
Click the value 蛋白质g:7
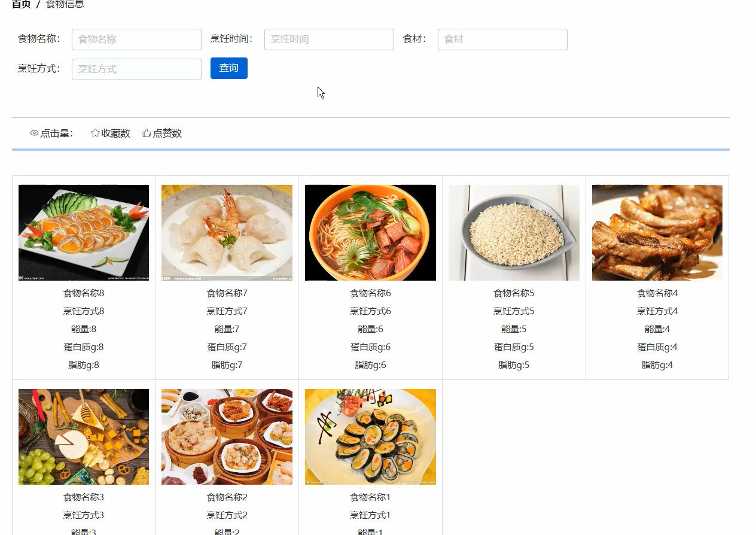click(227, 347)
